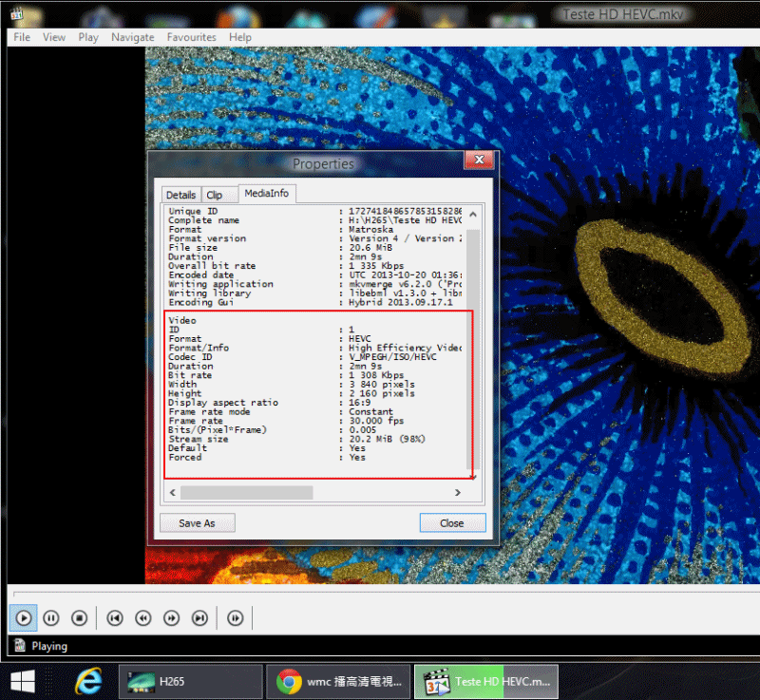
Task: Select the MediaInfo tab
Action: tap(267, 194)
